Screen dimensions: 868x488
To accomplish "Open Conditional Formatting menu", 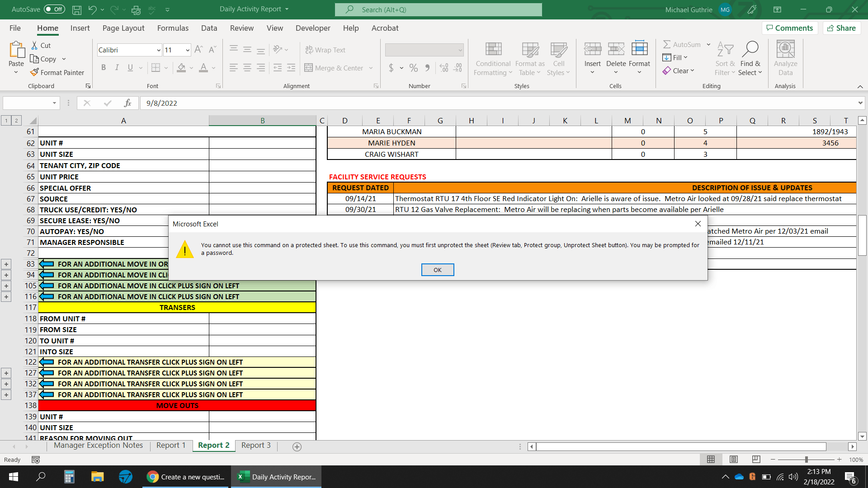I will pos(493,59).
